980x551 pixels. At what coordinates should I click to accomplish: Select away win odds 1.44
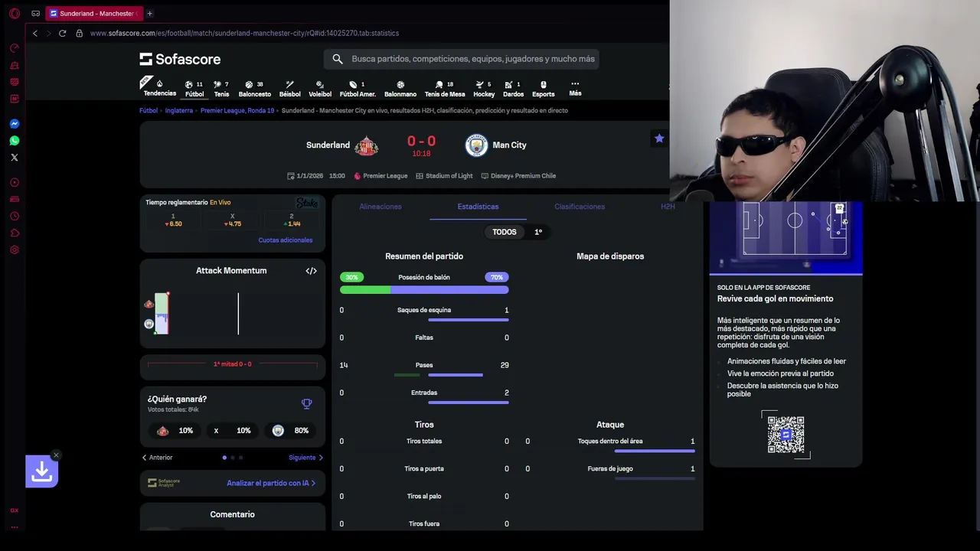tap(292, 220)
